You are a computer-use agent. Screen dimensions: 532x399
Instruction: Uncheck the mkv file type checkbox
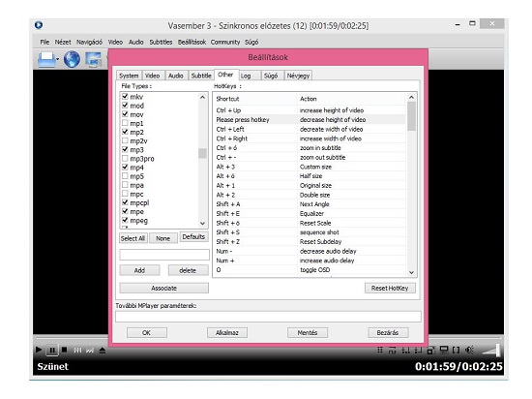click(125, 97)
